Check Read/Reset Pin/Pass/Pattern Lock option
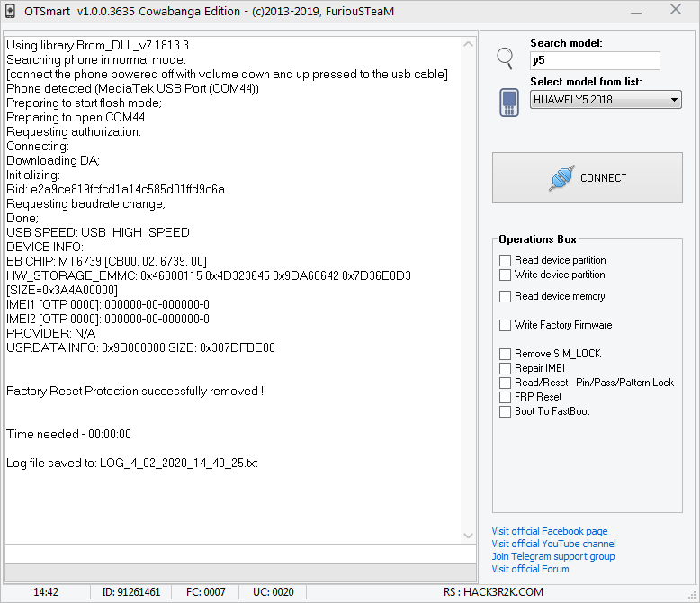 (x=505, y=382)
